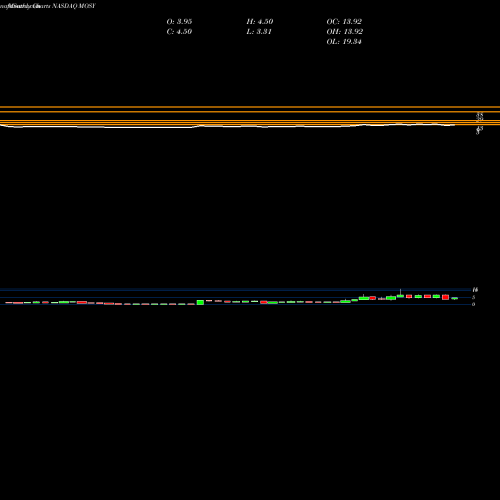Screen dimensions: 500x500
Task: Select the large red candle near chart end
Action: pyautogui.click(x=446, y=297)
